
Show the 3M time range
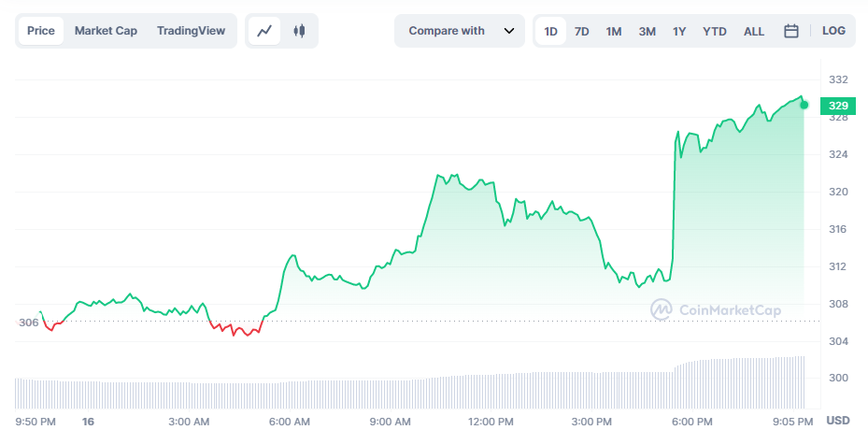647,31
